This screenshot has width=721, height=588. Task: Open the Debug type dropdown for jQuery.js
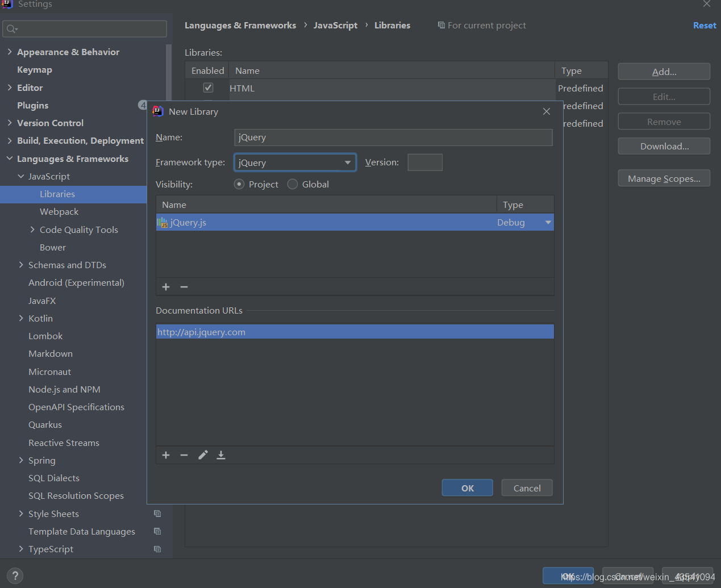point(548,222)
